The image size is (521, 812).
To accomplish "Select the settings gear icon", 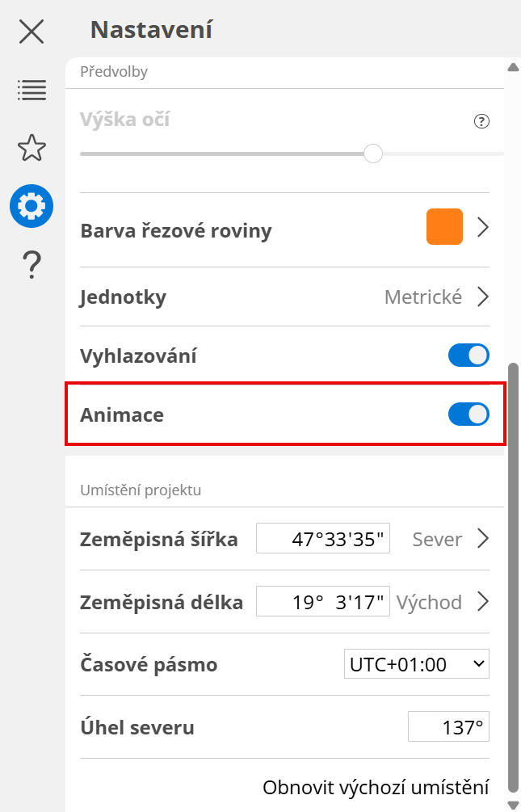I will [x=32, y=206].
